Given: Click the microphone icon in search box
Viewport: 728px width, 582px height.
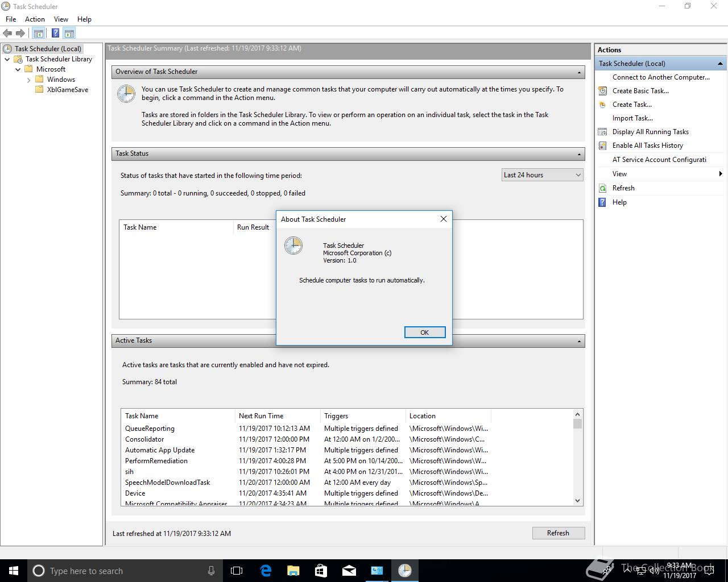Looking at the screenshot, I should pos(211,571).
